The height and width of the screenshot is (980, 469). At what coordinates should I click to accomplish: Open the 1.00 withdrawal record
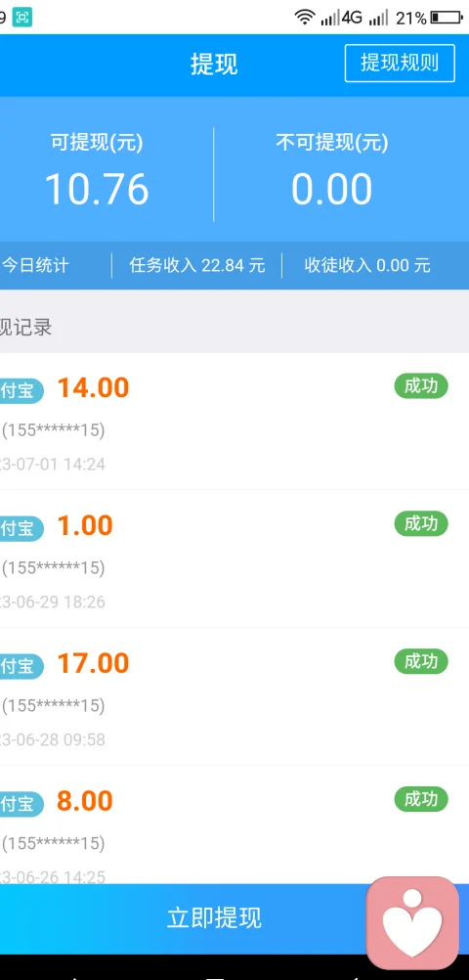click(234, 558)
